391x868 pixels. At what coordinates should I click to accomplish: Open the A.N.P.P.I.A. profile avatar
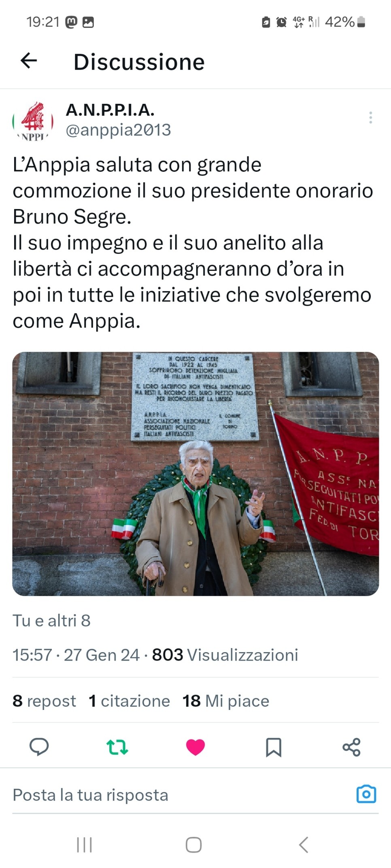click(x=33, y=121)
